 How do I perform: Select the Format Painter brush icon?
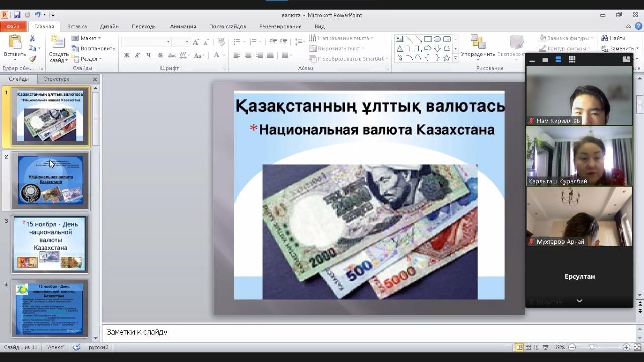click(32, 58)
